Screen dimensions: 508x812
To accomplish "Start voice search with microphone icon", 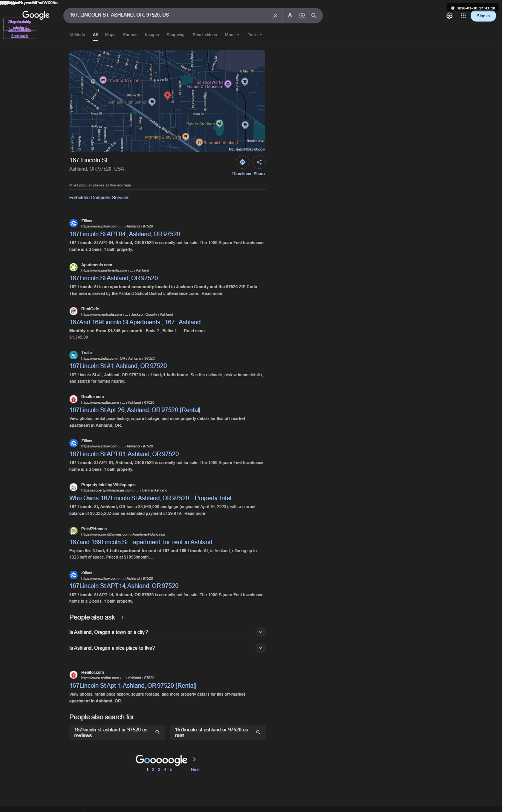I will [x=290, y=16].
